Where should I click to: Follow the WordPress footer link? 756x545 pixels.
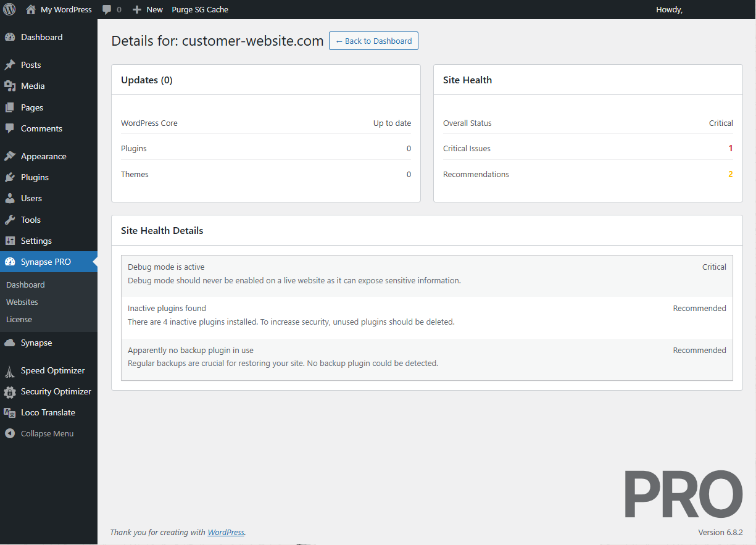[226, 532]
